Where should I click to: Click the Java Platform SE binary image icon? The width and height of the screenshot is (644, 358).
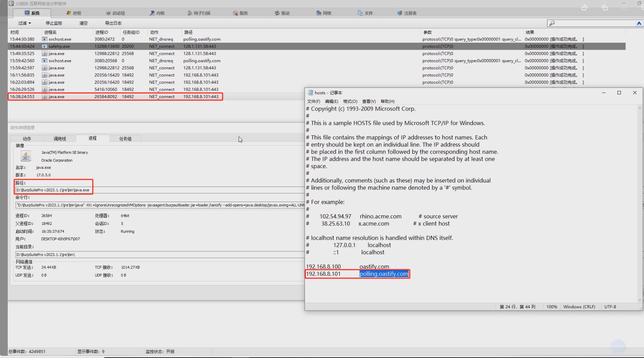pos(26,156)
